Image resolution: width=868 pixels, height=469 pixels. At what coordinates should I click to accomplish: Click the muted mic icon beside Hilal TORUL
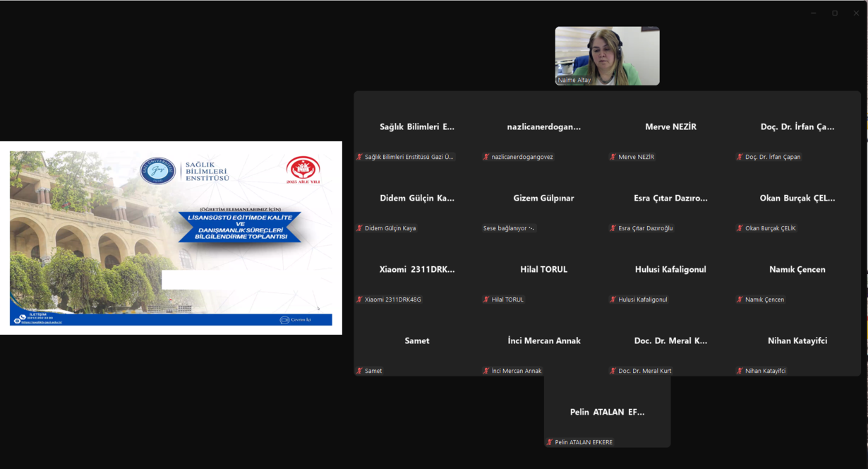click(x=486, y=299)
